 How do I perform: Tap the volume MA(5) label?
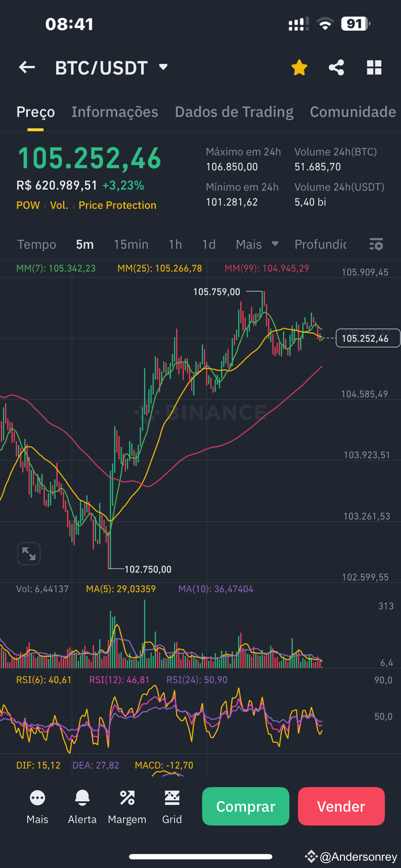click(121, 589)
